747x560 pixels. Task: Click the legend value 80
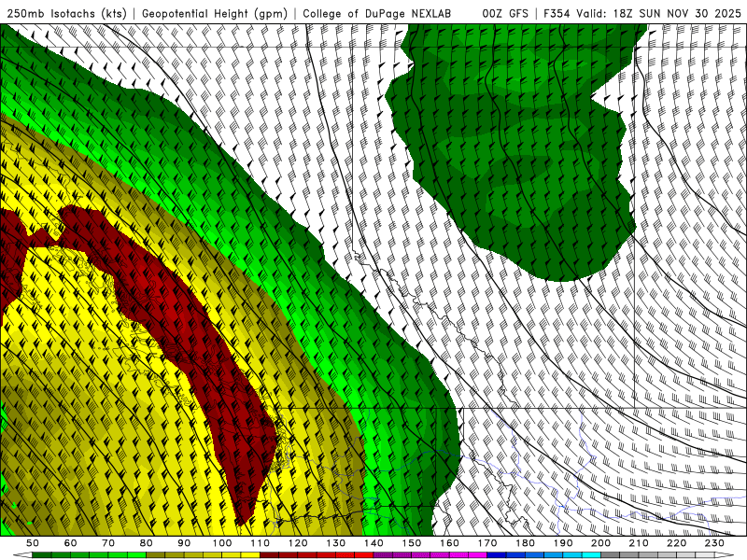point(147,543)
